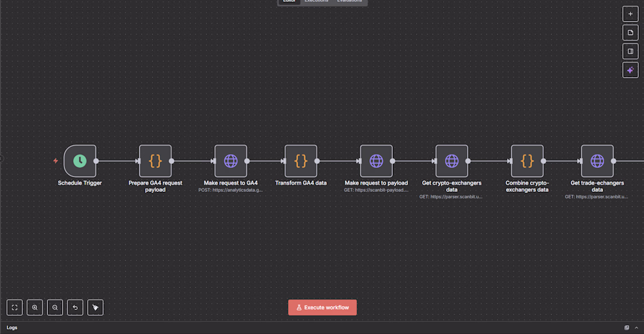Screen dimensions: 644x334
Task: Click the "Get crypto-exchangers data" label
Action: [x=452, y=186]
